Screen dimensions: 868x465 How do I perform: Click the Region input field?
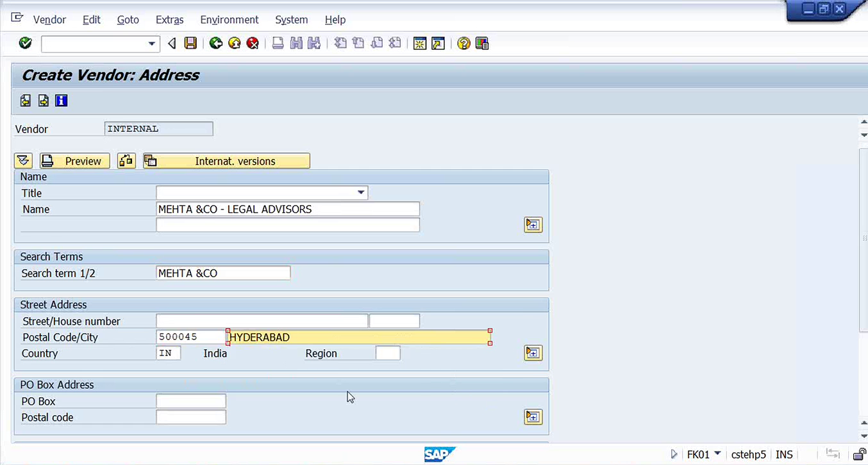click(x=388, y=353)
